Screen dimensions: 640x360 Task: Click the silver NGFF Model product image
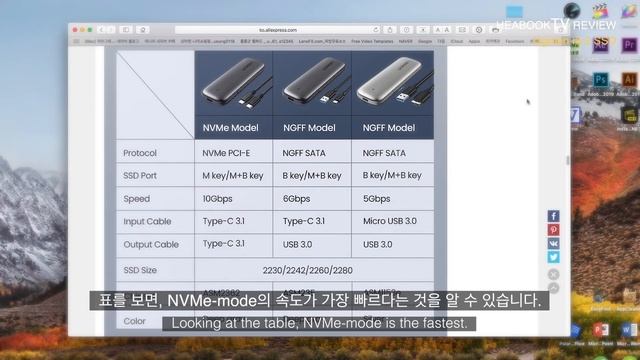click(x=393, y=84)
